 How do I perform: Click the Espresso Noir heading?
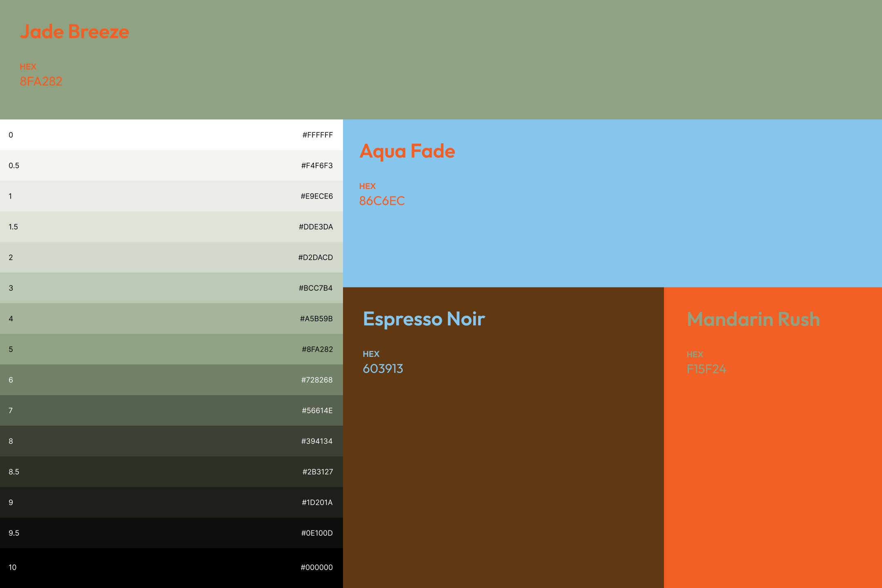424,319
